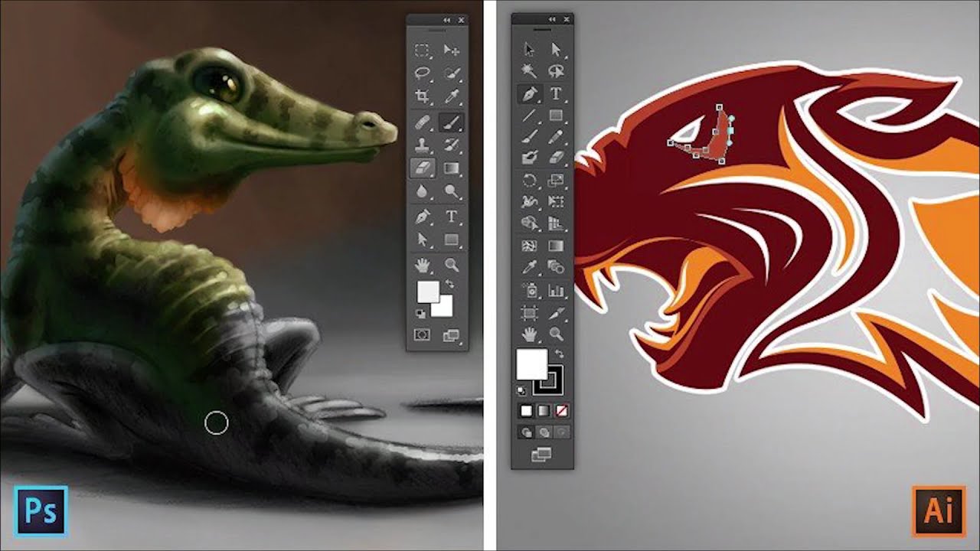This screenshot has height=551, width=980.
Task: Select the Lasso tool in Photoshop toolbar
Action: 422,73
